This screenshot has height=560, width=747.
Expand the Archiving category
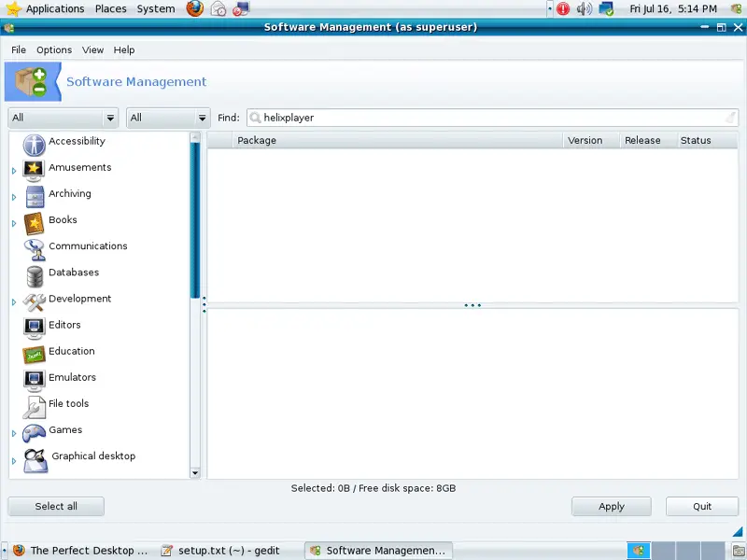pos(14,197)
